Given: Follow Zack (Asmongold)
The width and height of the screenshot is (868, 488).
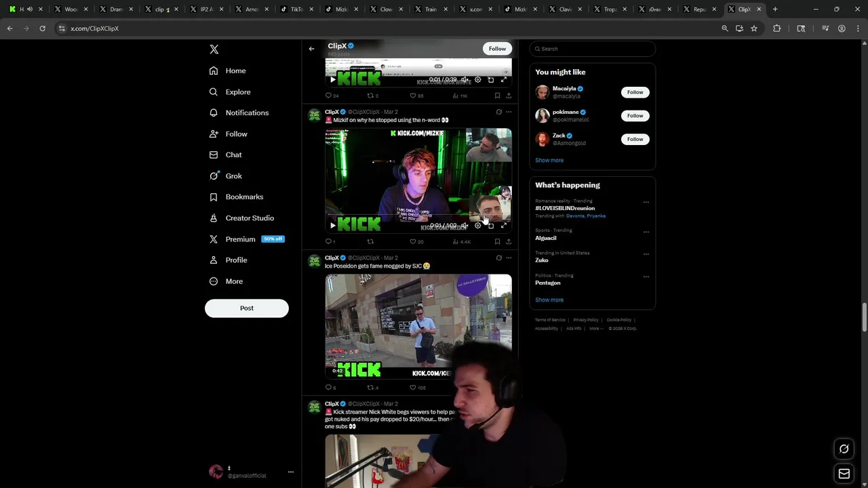Looking at the screenshot, I should pyautogui.click(x=635, y=139).
